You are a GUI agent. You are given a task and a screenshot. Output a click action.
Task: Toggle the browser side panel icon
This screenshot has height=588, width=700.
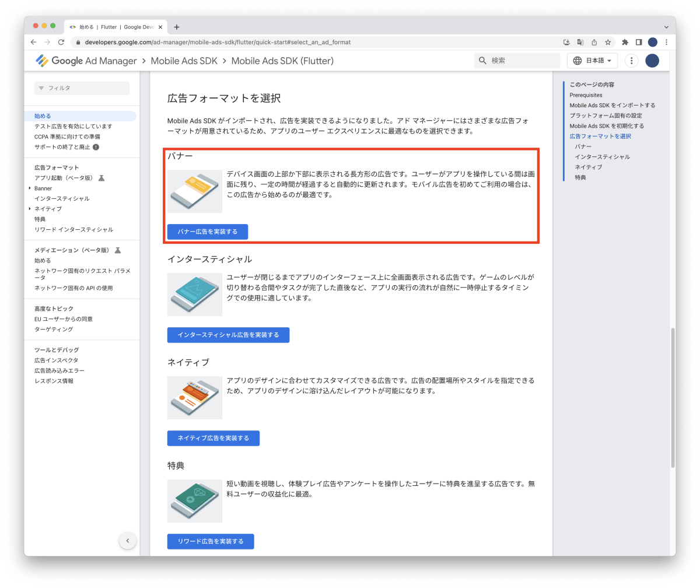click(x=639, y=42)
